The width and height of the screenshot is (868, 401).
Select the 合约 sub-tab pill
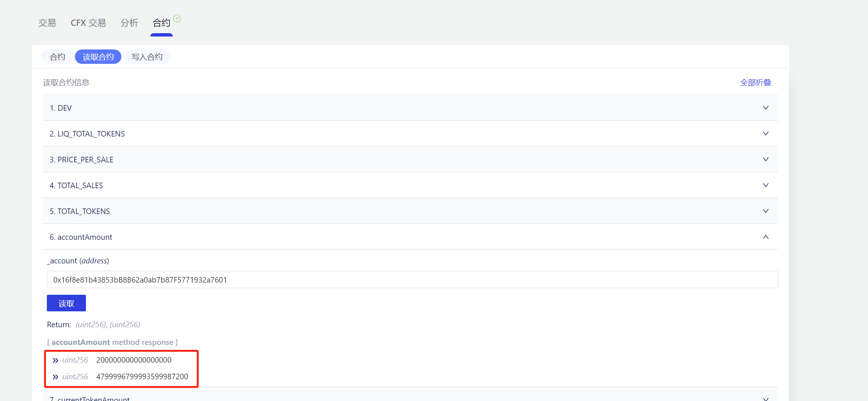click(57, 57)
